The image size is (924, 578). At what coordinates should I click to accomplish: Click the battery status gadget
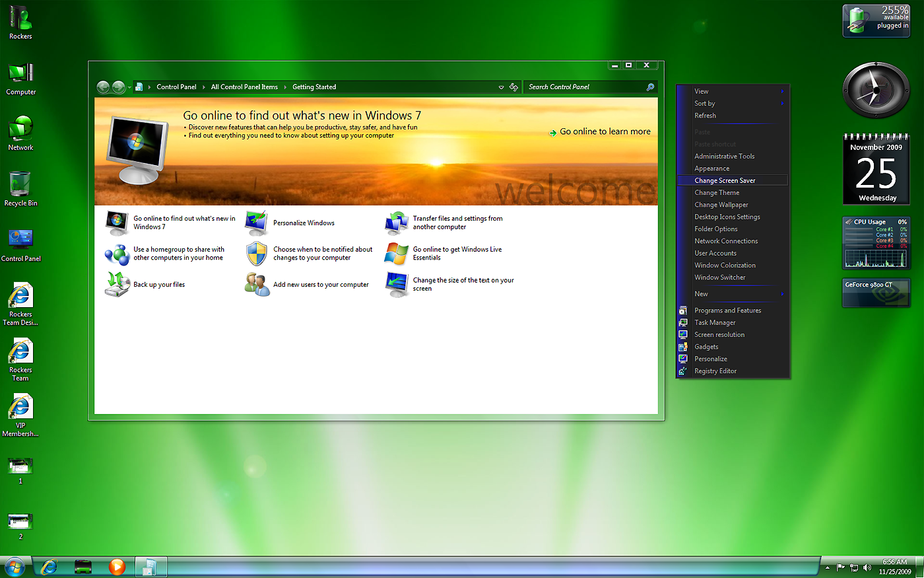(x=876, y=20)
